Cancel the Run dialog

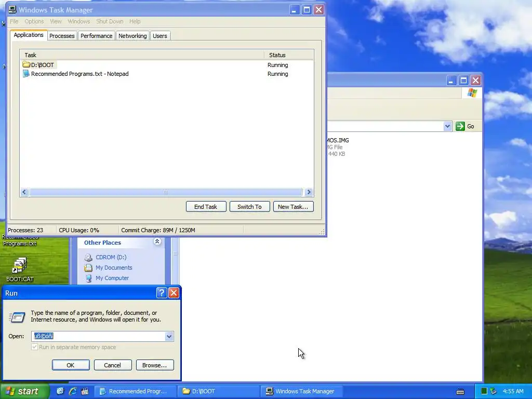tap(113, 365)
